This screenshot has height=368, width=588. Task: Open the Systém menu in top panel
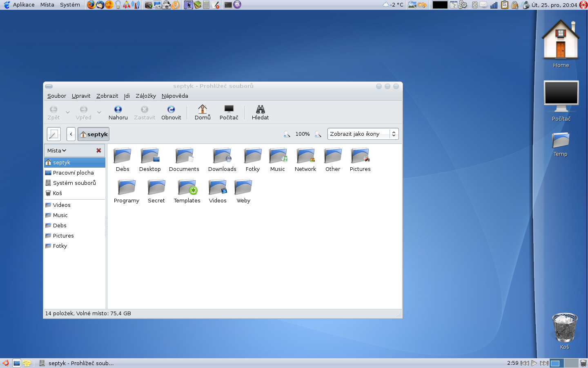pyautogui.click(x=70, y=5)
